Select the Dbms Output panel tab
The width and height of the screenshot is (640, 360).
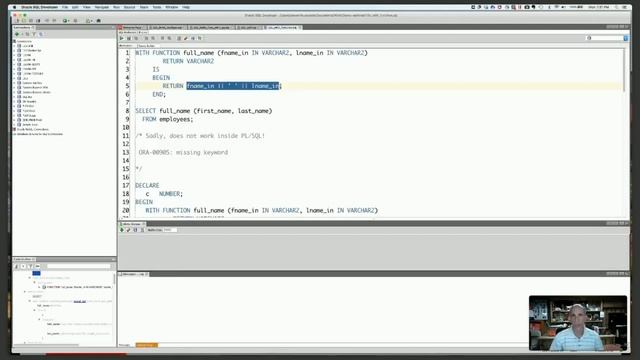click(x=131, y=224)
